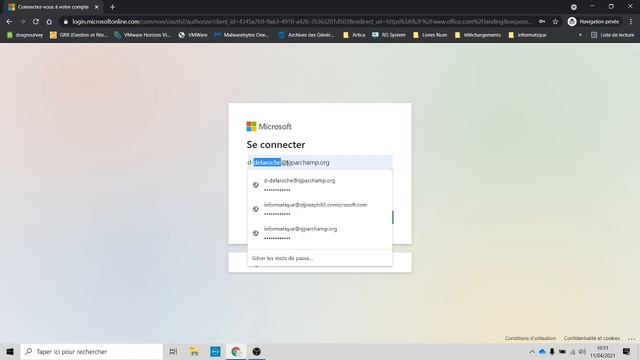Open the notification center
The height and width of the screenshot is (360, 640).
click(626, 351)
